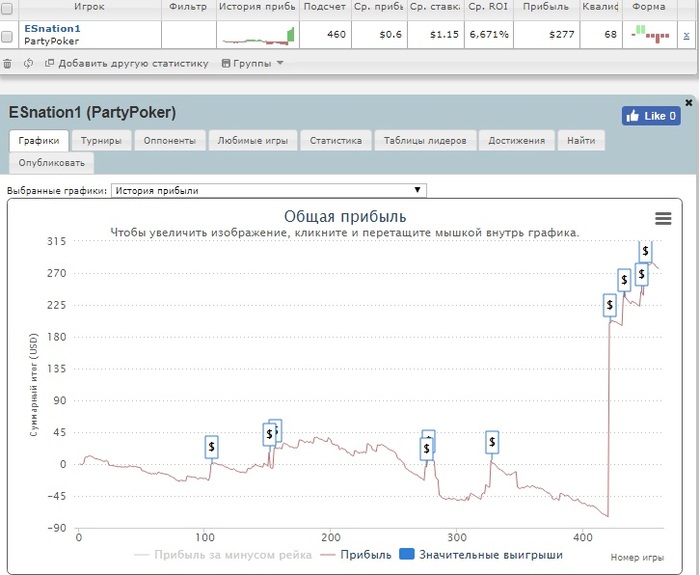Open the Найти tab

(x=581, y=141)
